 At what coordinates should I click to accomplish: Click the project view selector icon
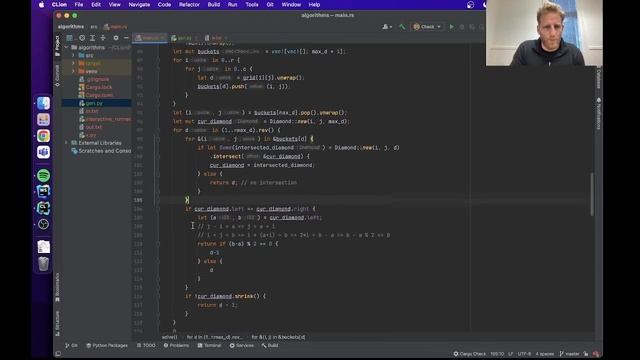[70, 38]
